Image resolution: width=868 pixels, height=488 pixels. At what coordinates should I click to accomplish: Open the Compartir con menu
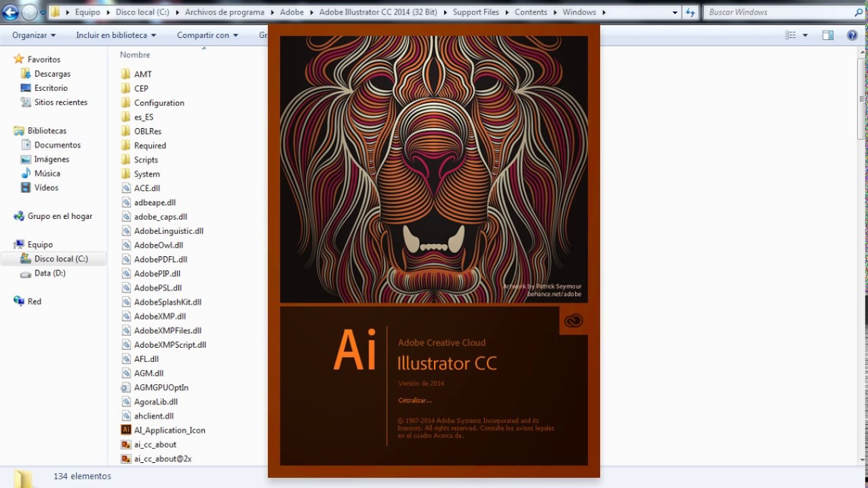(208, 35)
